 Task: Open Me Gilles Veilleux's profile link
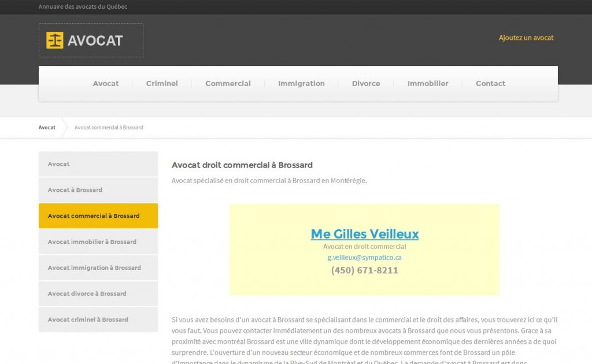[x=364, y=235]
